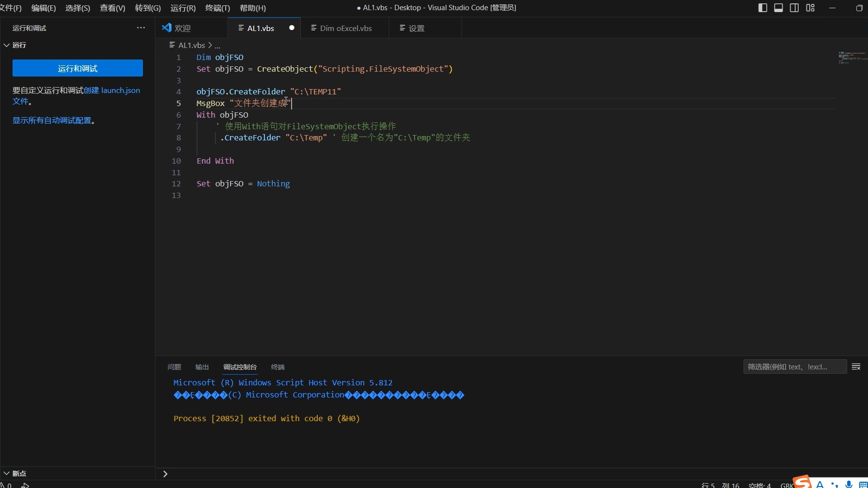Viewport: 868px width, 488px height.
Task: Switch to the 设置 editor tab
Action: [425, 28]
